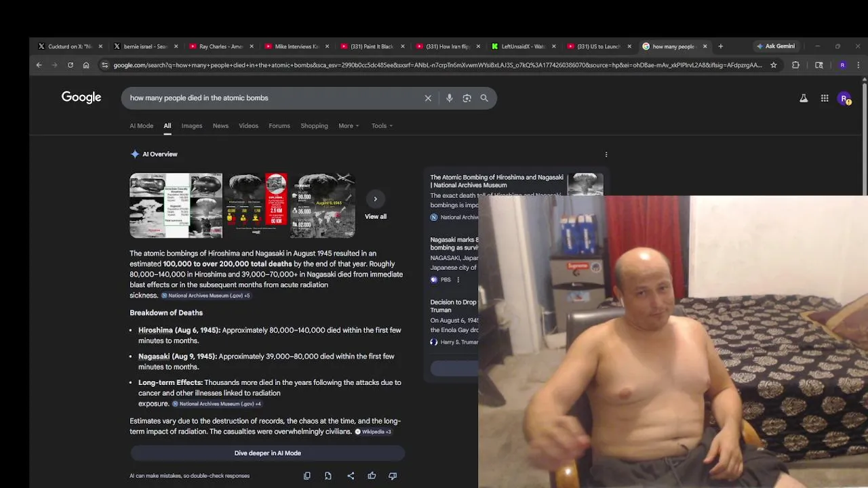Open 'The Atomic Bombing of Hiroshima and Nagasaki' link
Viewport: 868px width, 488px height.
496,181
